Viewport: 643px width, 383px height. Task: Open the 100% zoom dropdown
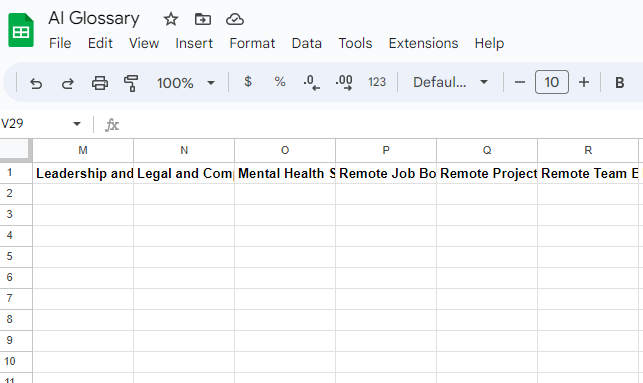pos(186,83)
